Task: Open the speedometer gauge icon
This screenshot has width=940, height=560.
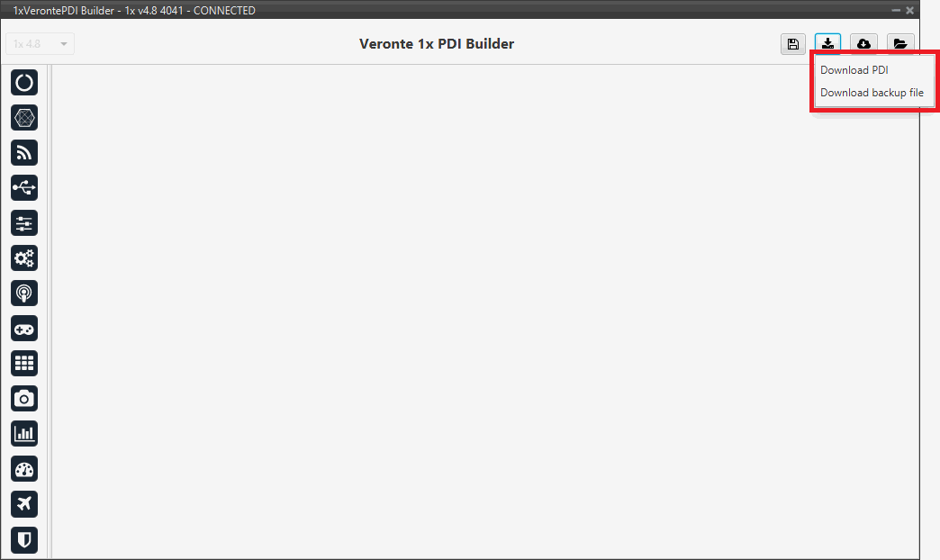Action: point(24,469)
